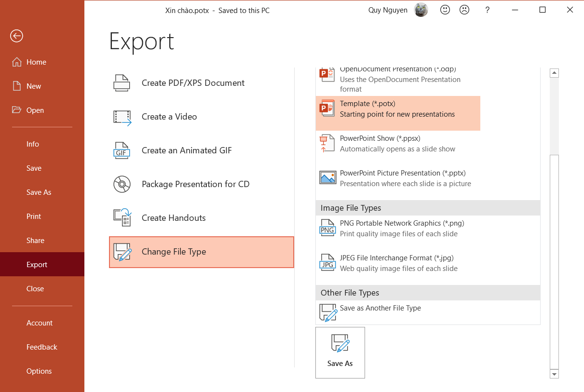The width and height of the screenshot is (584, 392).
Task: Click the question mark Help icon
Action: (488, 10)
